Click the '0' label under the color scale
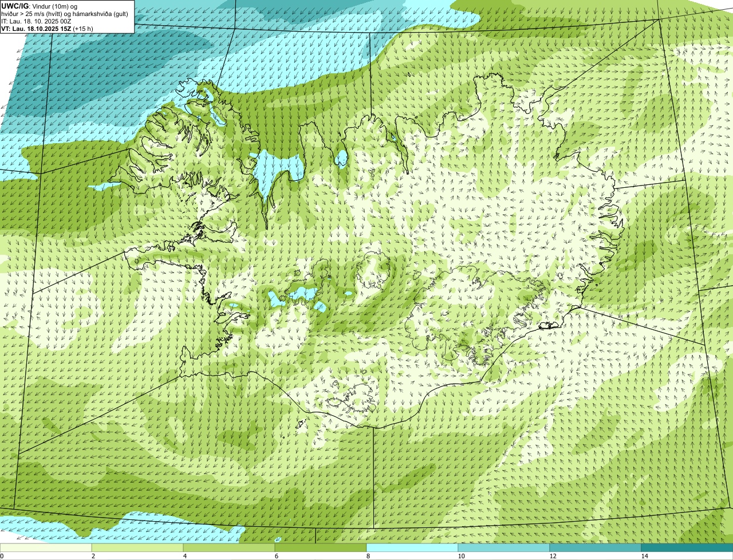Viewport: 733px width, 560px height. point(2,556)
